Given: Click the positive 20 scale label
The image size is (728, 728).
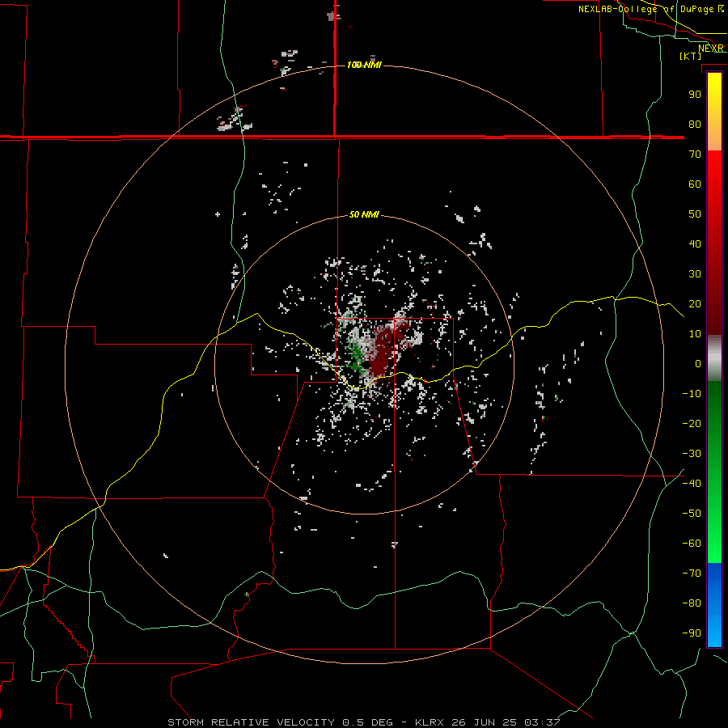Looking at the screenshot, I should tap(695, 304).
